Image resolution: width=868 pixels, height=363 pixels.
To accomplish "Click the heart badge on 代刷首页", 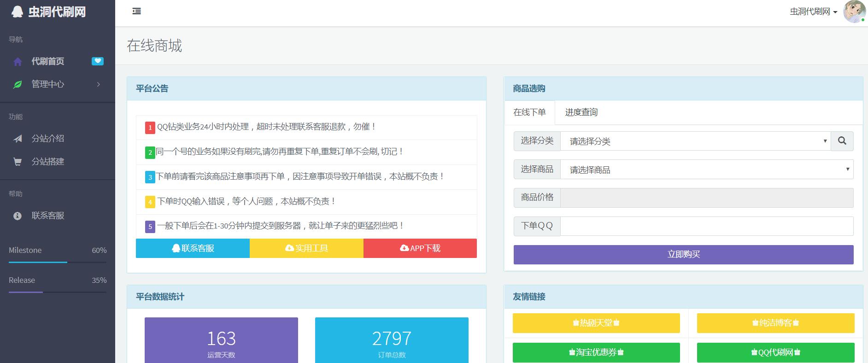I will click(98, 61).
